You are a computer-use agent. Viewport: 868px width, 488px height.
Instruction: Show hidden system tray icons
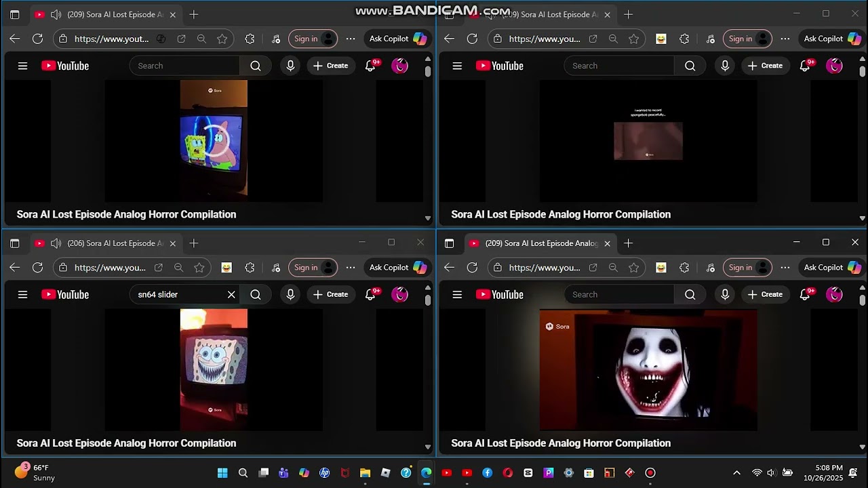tap(736, 473)
